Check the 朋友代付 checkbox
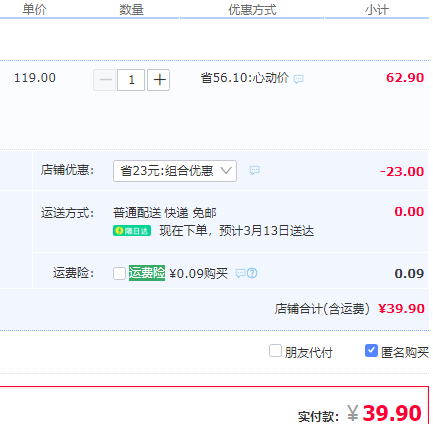 tap(275, 351)
